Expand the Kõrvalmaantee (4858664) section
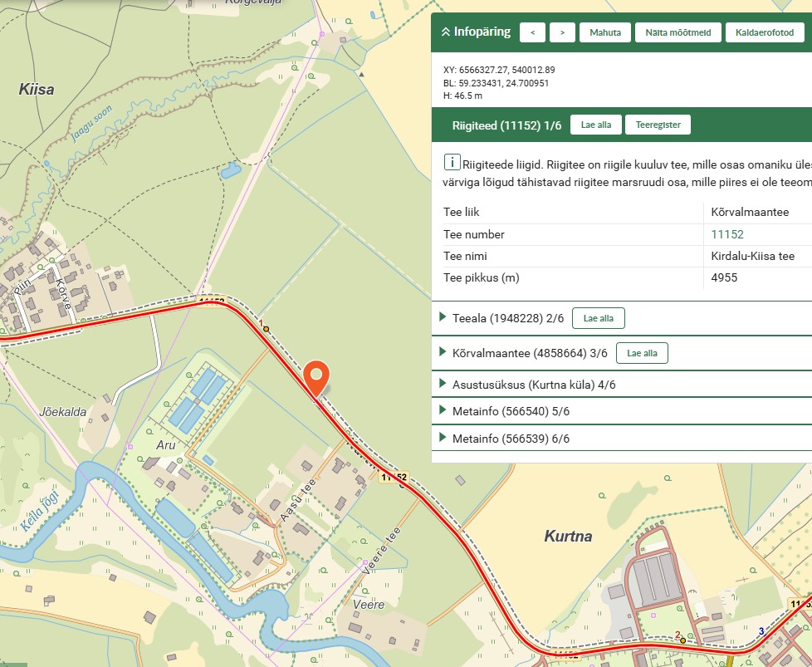Image resolution: width=812 pixels, height=667 pixels. 444,353
